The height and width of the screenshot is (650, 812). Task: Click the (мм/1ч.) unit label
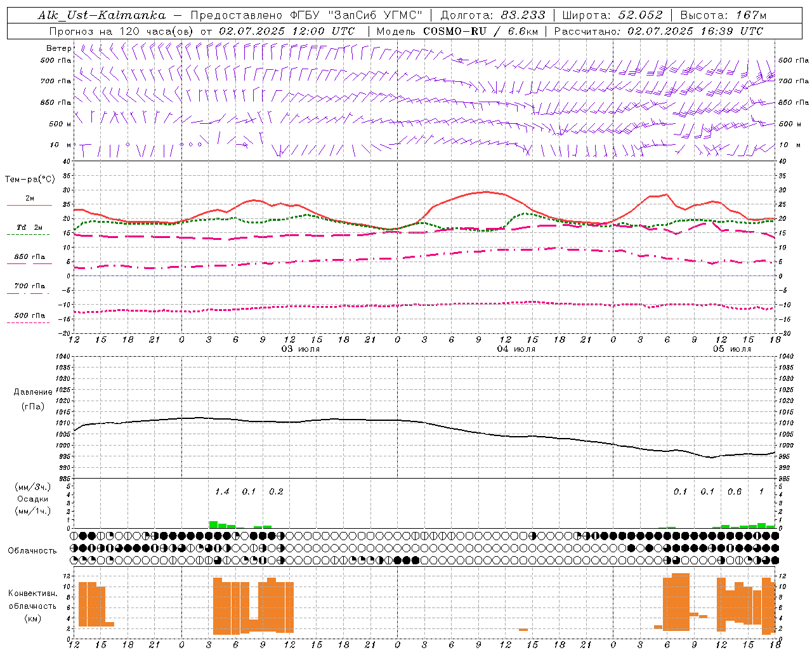coord(32,511)
